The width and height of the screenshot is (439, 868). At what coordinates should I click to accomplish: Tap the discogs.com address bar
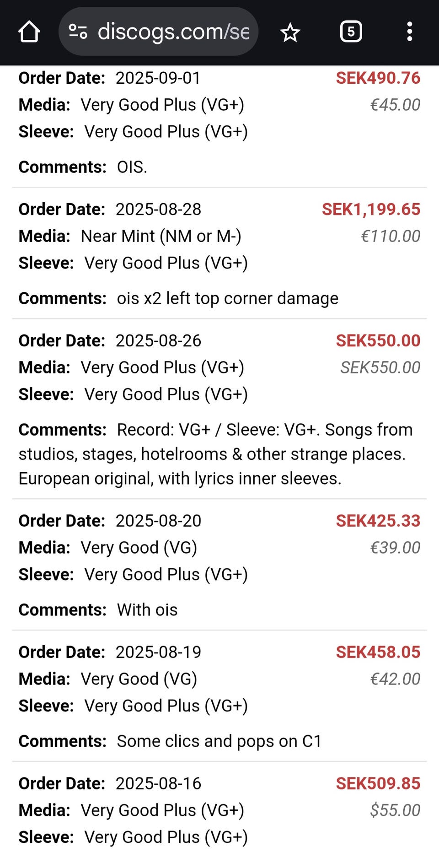(x=173, y=32)
